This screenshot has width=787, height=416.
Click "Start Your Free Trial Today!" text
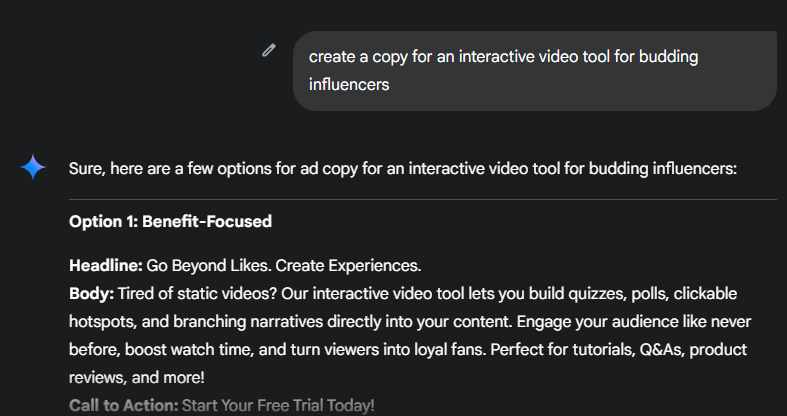[x=278, y=405]
